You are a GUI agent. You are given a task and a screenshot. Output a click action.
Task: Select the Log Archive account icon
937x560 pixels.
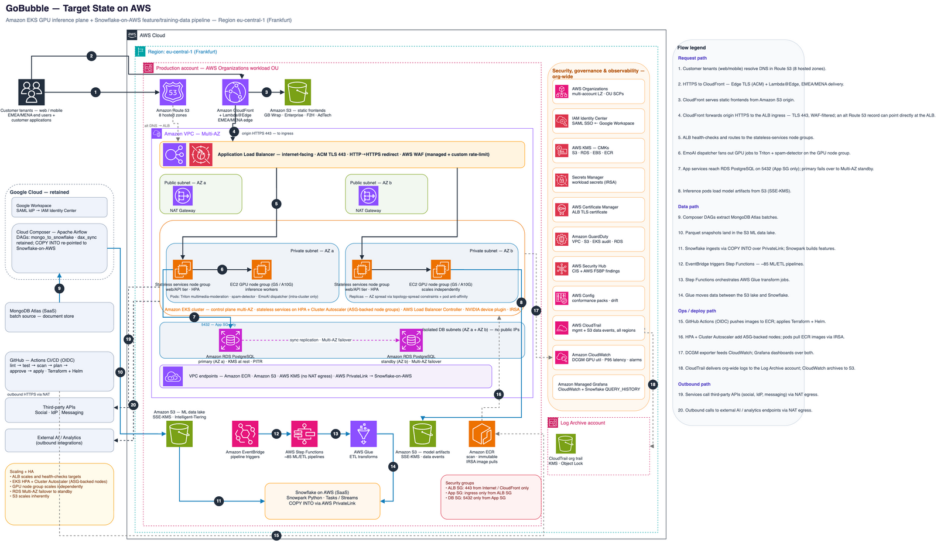click(x=553, y=422)
